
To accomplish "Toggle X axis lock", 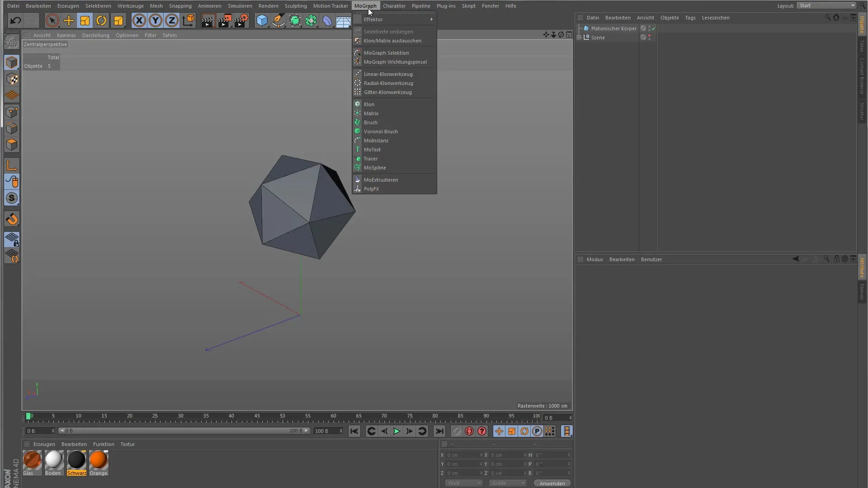I will pos(139,20).
